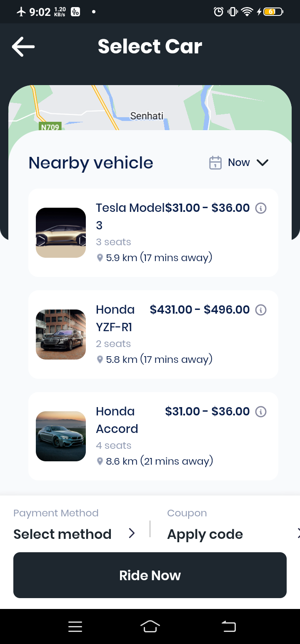Tap the Honda Accord car thumbnail

(x=61, y=436)
